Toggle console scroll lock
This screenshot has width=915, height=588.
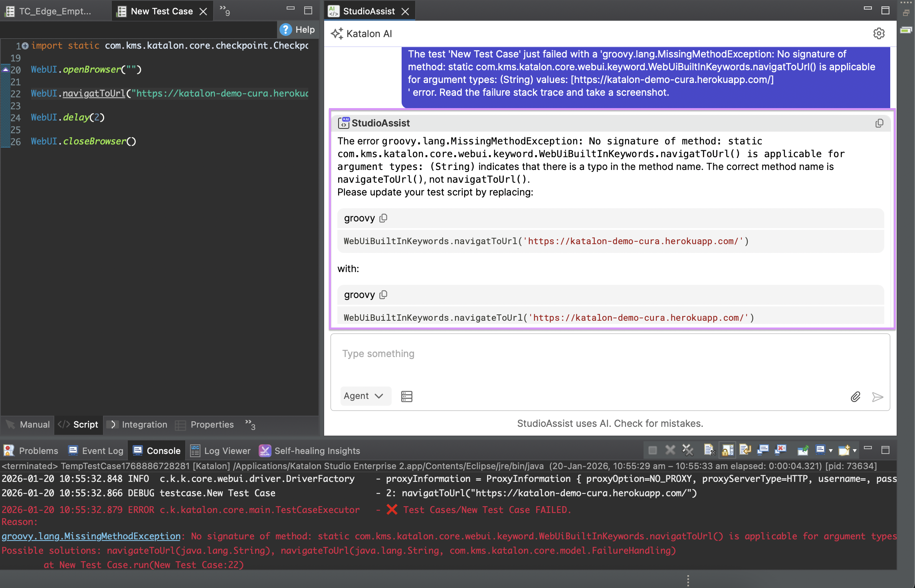[727, 450]
